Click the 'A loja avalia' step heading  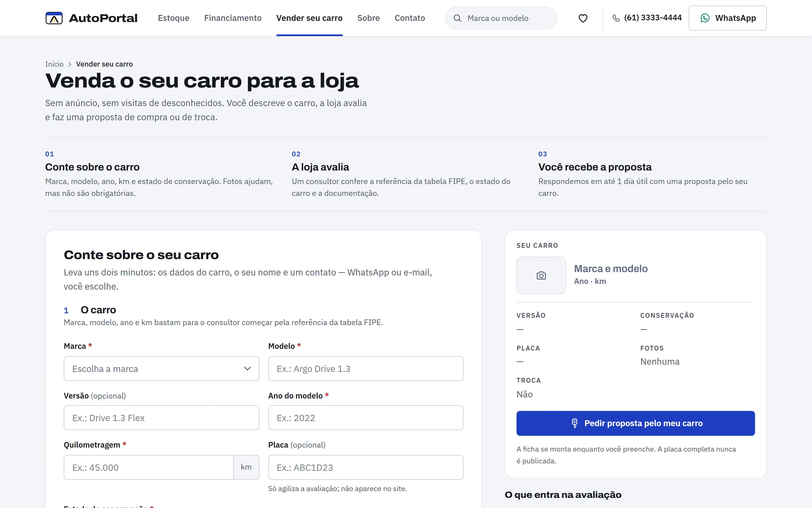point(320,167)
